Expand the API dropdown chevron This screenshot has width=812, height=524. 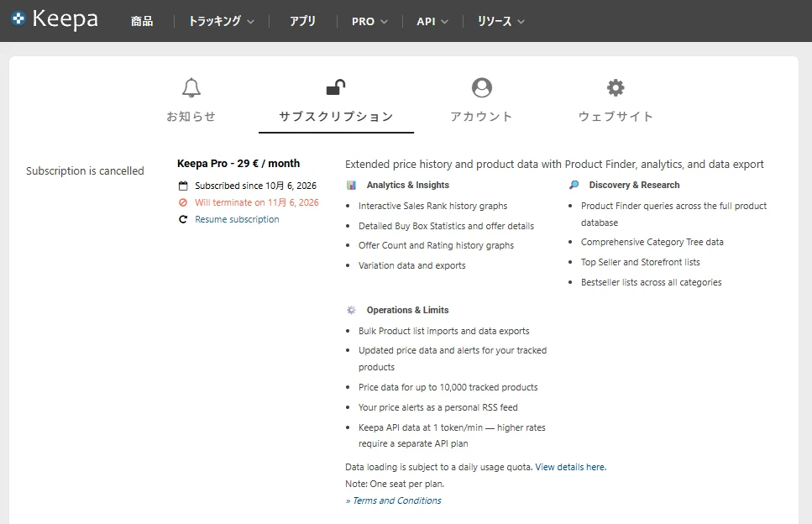[x=444, y=22]
